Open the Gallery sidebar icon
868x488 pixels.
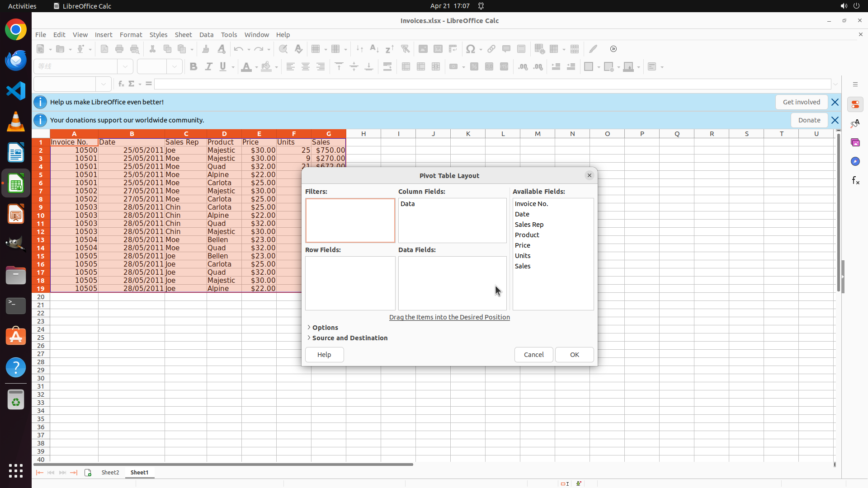coord(855,142)
